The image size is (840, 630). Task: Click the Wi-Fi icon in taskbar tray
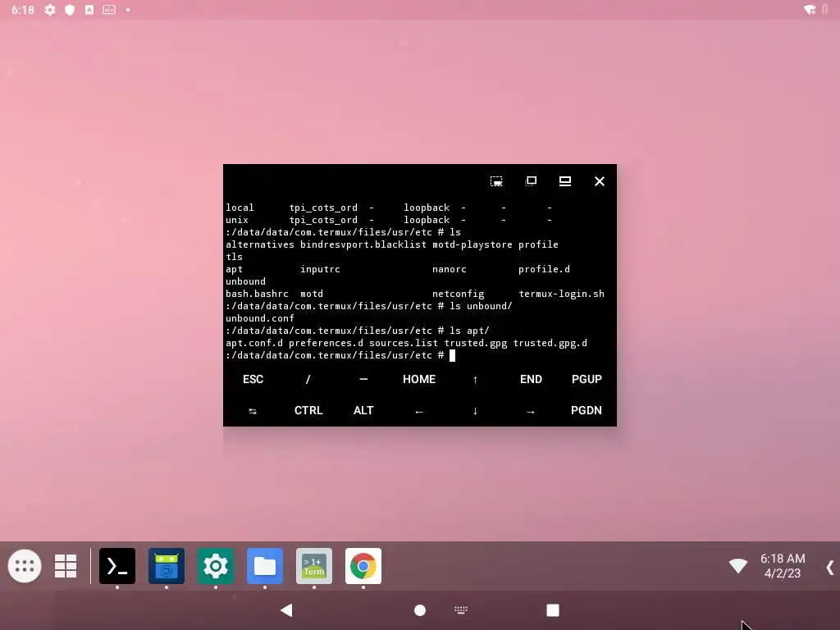(738, 565)
